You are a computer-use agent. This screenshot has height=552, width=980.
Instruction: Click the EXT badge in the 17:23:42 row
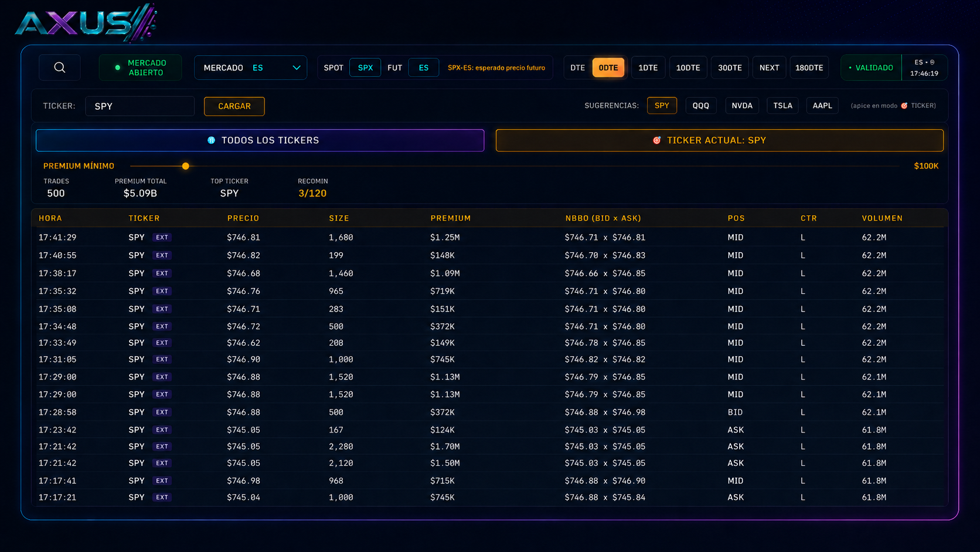(x=162, y=430)
